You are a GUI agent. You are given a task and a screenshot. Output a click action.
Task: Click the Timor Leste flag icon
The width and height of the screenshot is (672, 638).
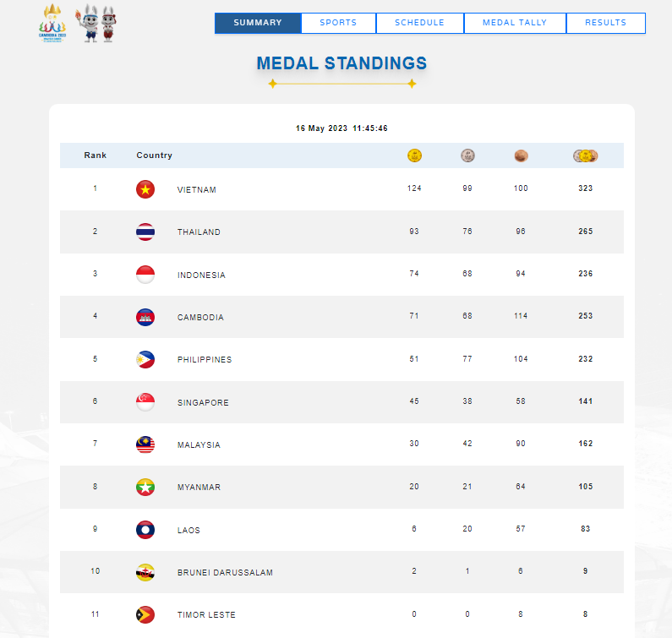(145, 615)
